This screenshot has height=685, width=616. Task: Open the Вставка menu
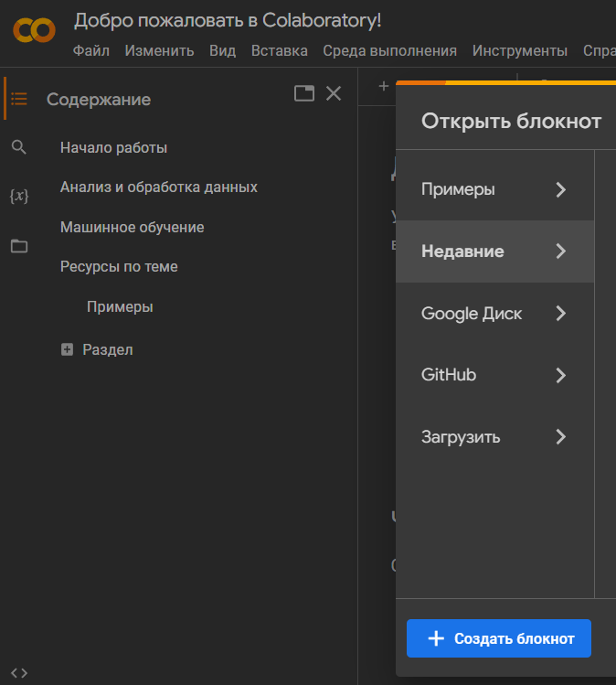tap(280, 50)
